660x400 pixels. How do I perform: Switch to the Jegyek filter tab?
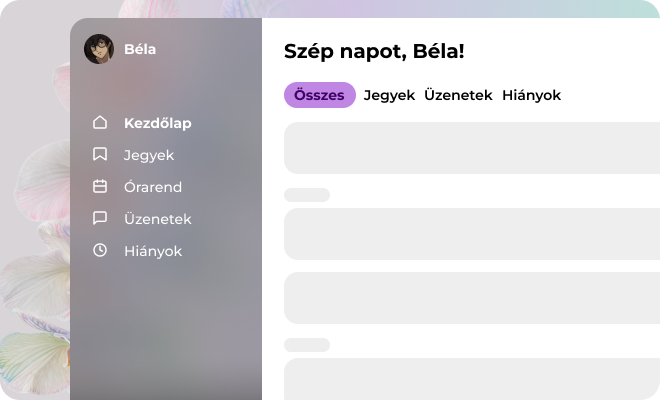[x=389, y=95]
